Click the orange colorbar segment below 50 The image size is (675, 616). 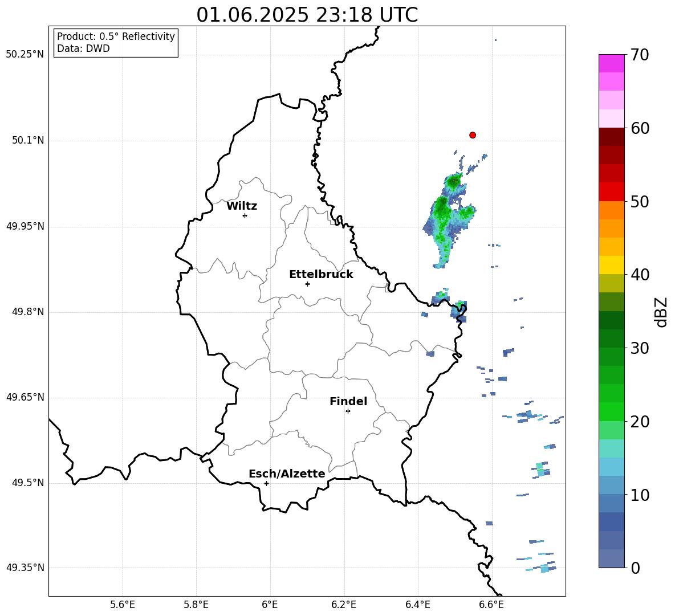coord(612,210)
